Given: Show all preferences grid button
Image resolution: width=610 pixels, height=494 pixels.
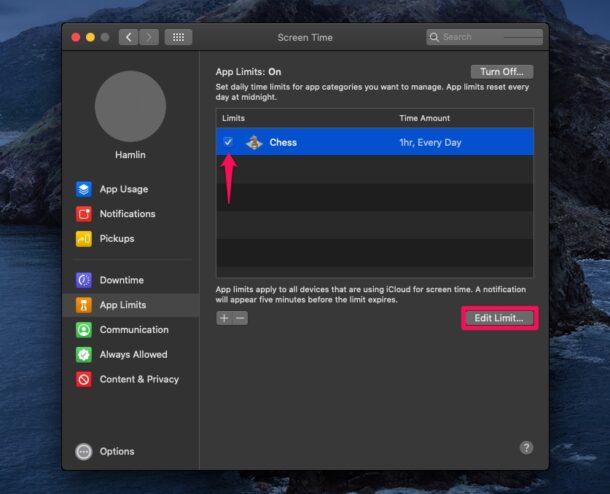Looking at the screenshot, I should tap(178, 37).
